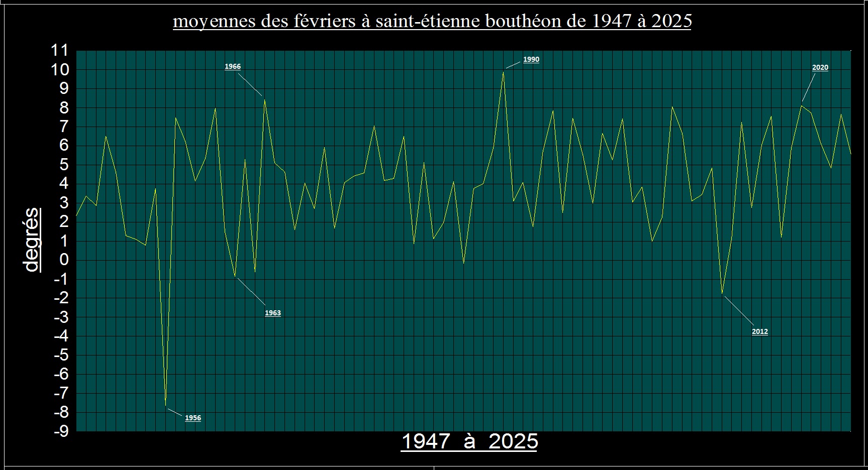Select the 1956 data label
The height and width of the screenshot is (470, 868).
(193, 418)
